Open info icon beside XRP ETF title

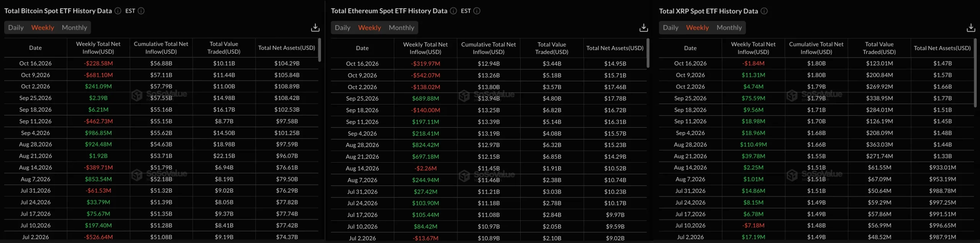tap(764, 11)
